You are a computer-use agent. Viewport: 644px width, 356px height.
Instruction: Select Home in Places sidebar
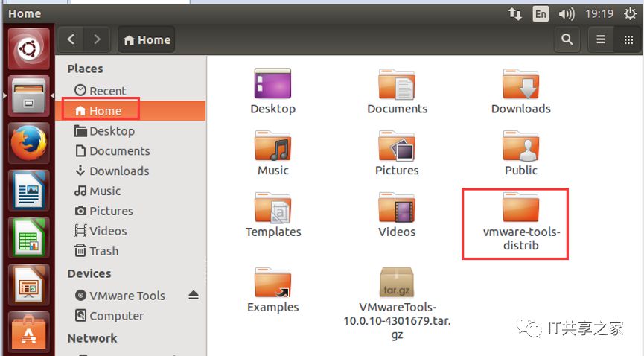130,110
